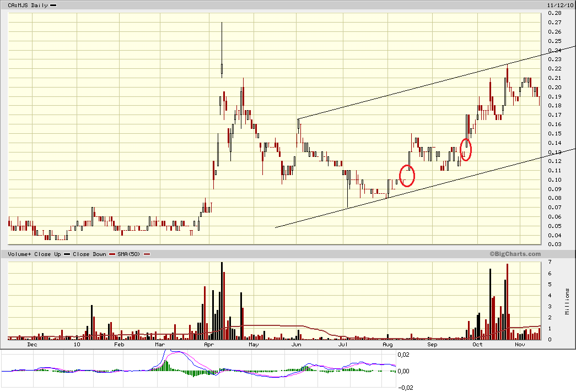Image resolution: width=576 pixels, height=392 pixels.
Task: Click the Dec label on the time axis
Action: pyautogui.click(x=32, y=345)
